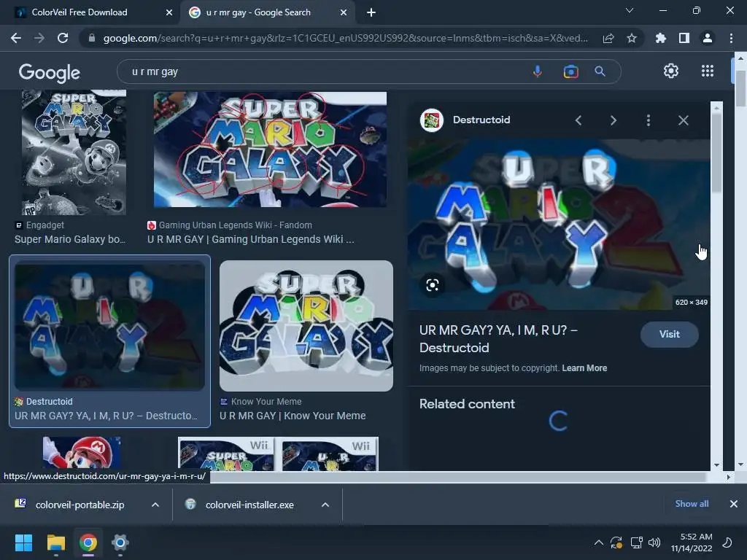Image resolution: width=747 pixels, height=560 pixels.
Task: Click the browser forward arrow
Action: [x=39, y=38]
